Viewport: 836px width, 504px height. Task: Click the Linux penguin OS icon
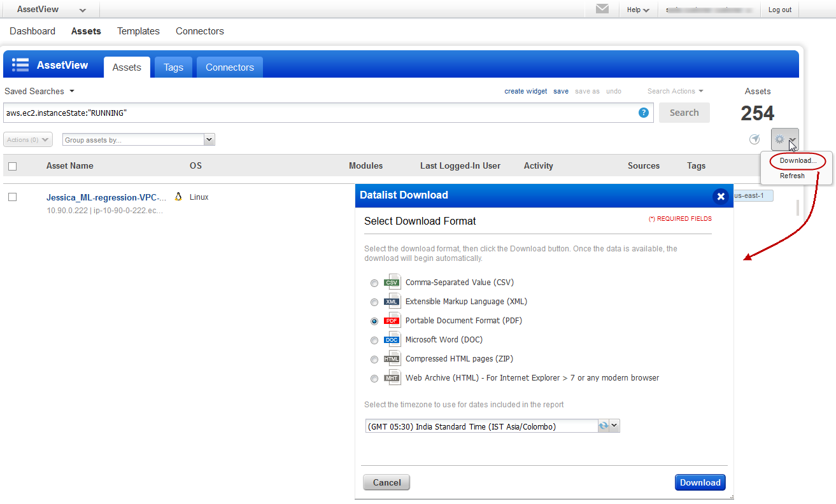click(x=178, y=197)
